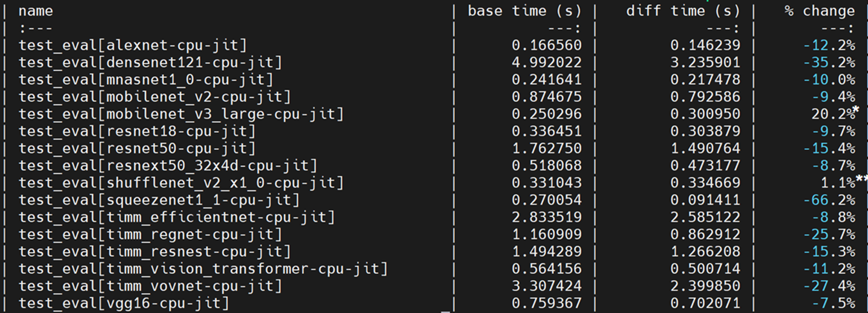
Task: Click base time value 0.336451
Action: pyautogui.click(x=546, y=131)
